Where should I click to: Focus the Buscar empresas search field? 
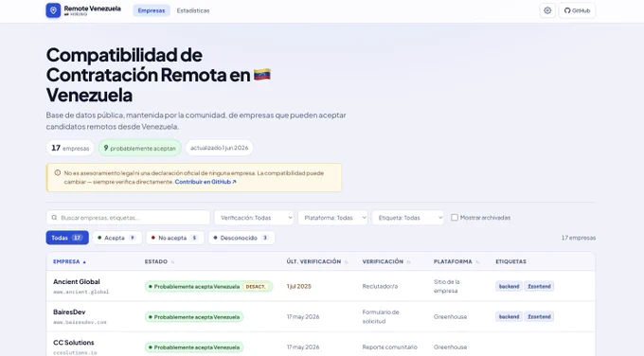(x=128, y=218)
